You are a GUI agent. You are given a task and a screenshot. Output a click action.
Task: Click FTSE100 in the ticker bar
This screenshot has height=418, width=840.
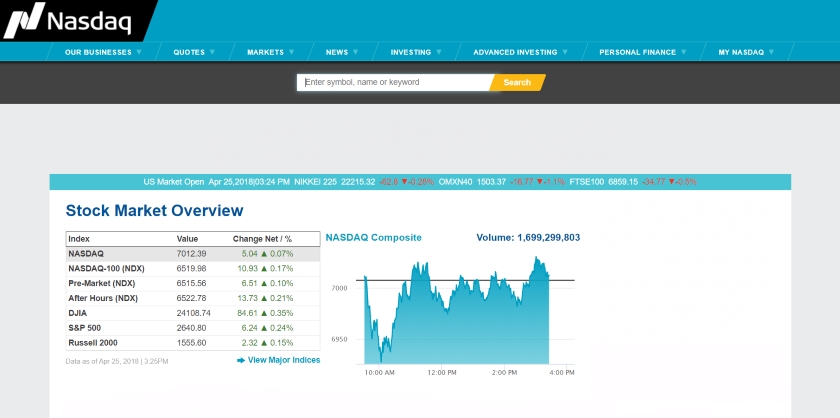(x=587, y=182)
